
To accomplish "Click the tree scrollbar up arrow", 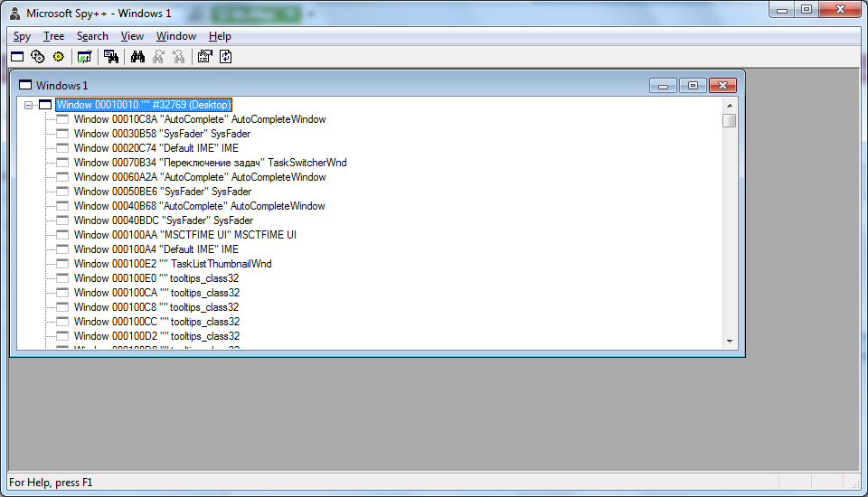I will (730, 105).
